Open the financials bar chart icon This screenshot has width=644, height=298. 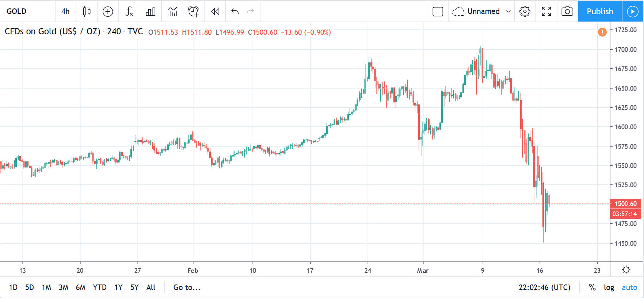(150, 11)
